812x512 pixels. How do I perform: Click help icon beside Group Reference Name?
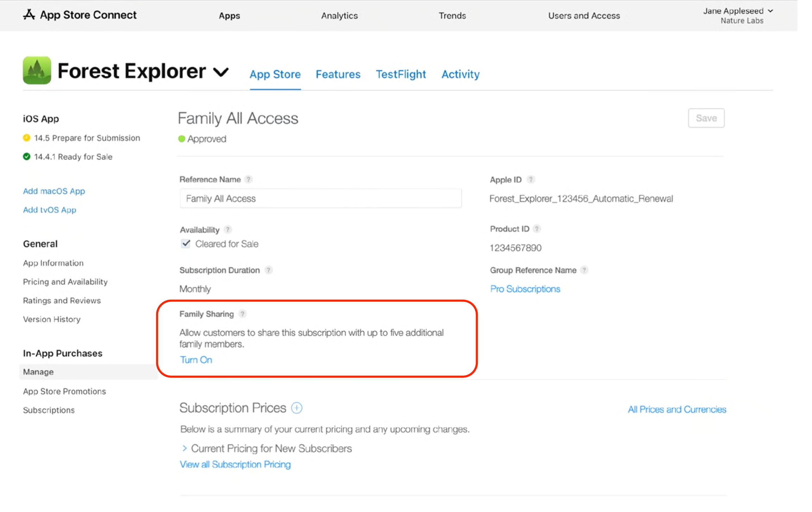pos(584,270)
